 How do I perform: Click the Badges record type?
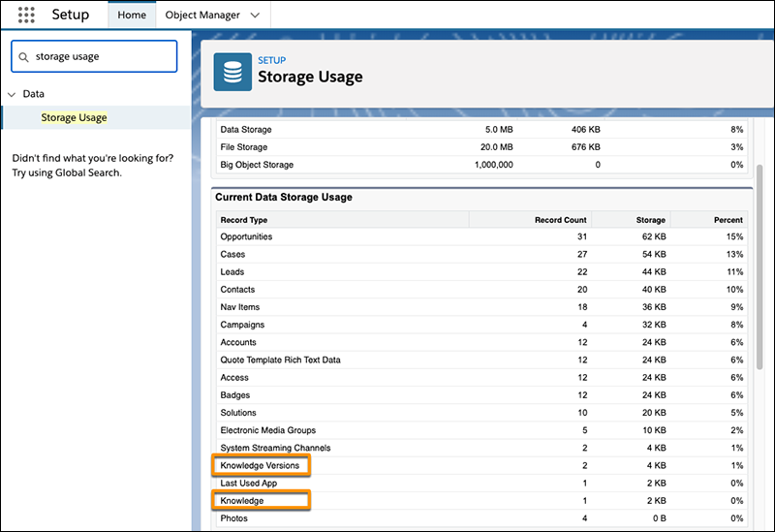(x=234, y=395)
